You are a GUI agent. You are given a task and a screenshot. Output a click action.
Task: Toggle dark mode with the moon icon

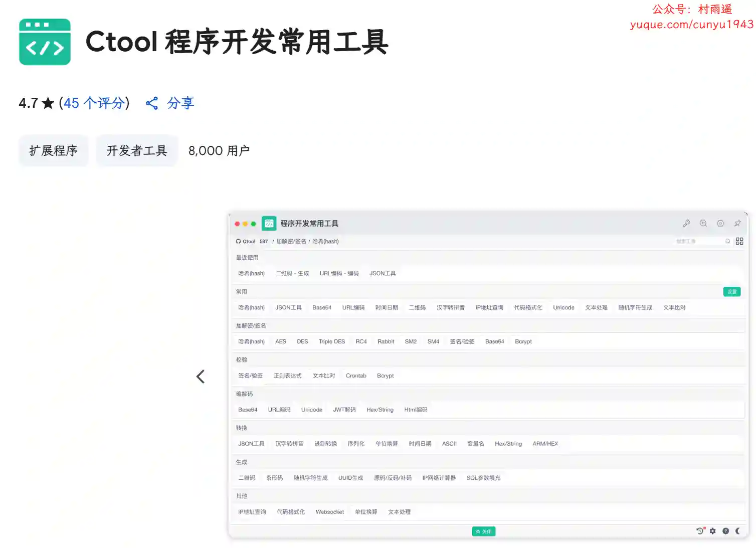point(738,531)
